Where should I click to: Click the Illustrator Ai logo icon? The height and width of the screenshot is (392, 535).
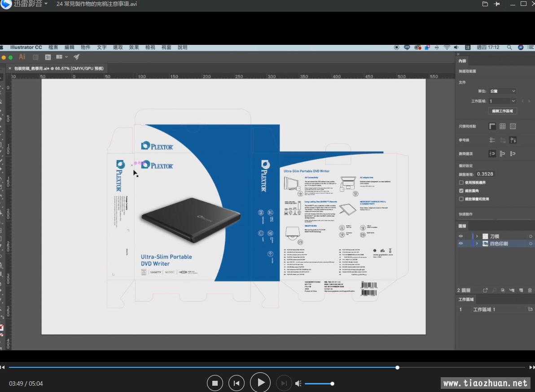pos(22,57)
